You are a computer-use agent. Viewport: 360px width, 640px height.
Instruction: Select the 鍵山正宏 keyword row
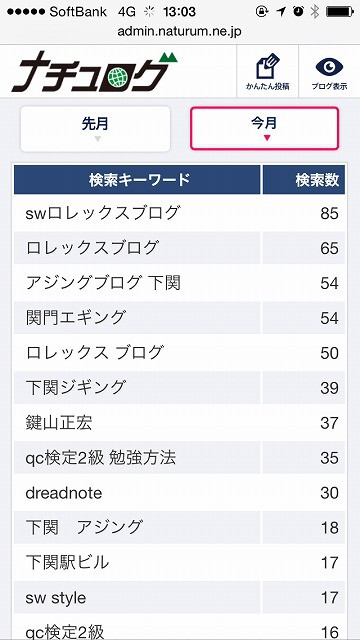coord(180,423)
